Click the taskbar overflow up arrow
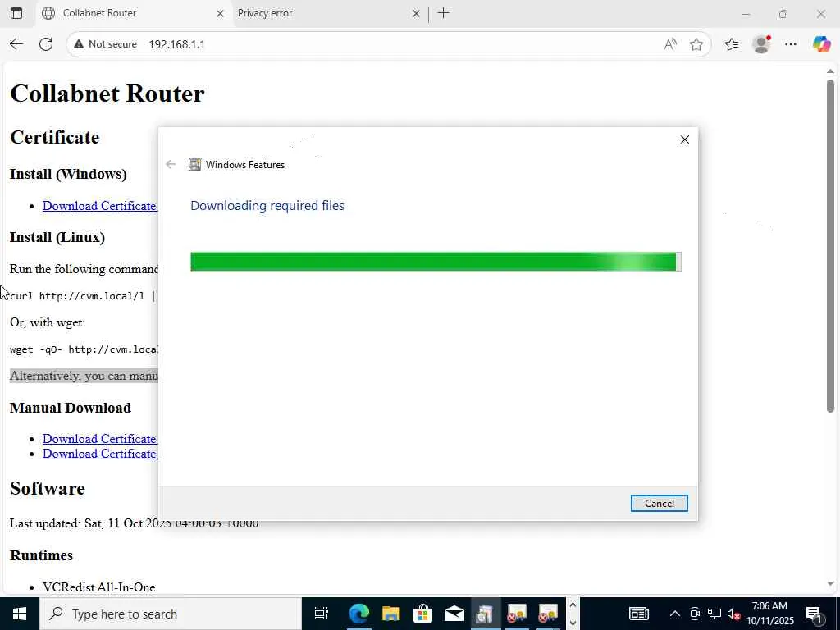This screenshot has width=840, height=630. point(572,605)
